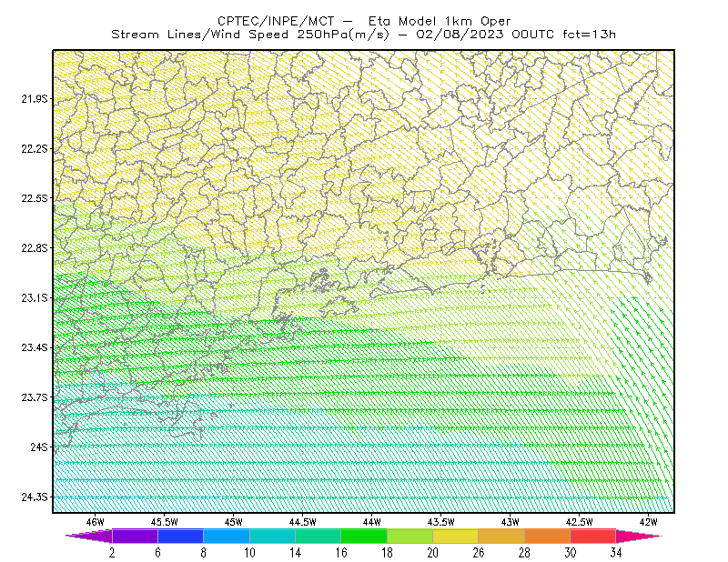Click the yellow 20–26 colorbar segment
Image resolution: width=728 pixels, height=562 pixels.
point(456,536)
